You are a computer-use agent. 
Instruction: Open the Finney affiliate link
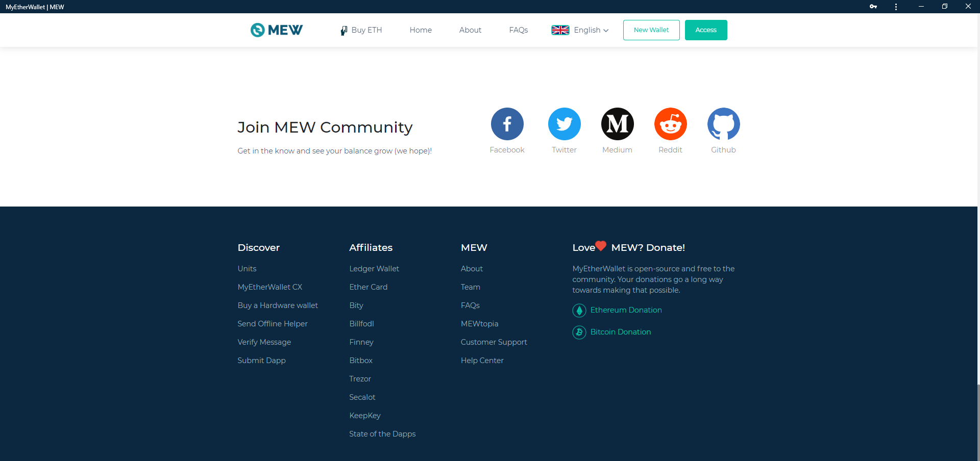(361, 342)
